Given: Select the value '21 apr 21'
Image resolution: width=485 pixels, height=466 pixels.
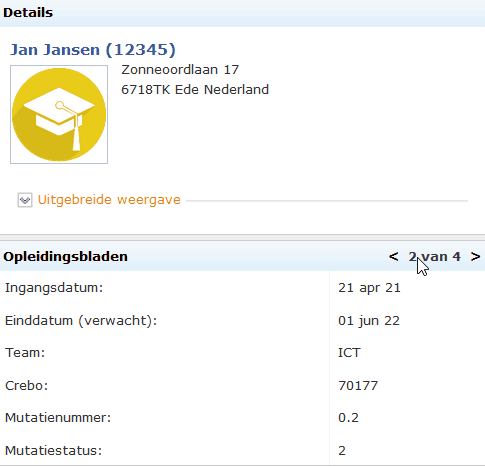Looking at the screenshot, I should coord(369,288).
